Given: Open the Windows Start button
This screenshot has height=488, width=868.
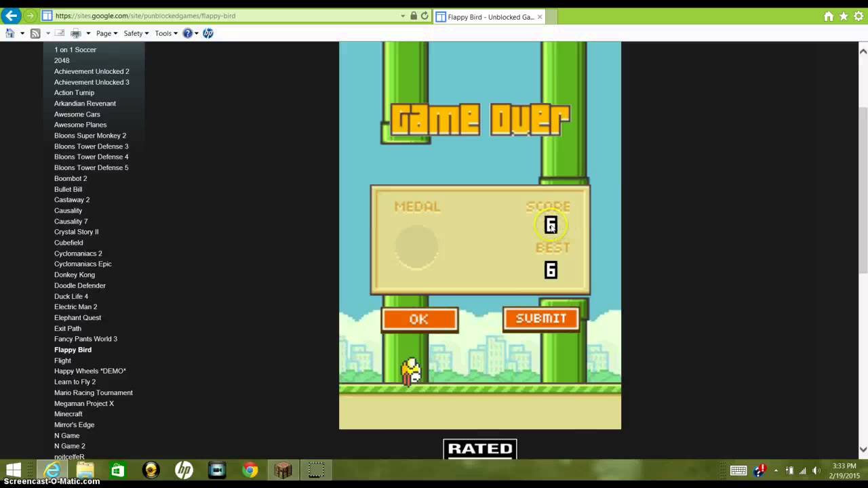Looking at the screenshot, I should (x=14, y=470).
